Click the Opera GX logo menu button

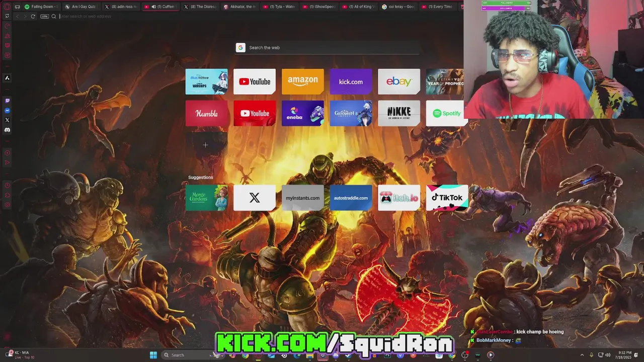(7, 7)
